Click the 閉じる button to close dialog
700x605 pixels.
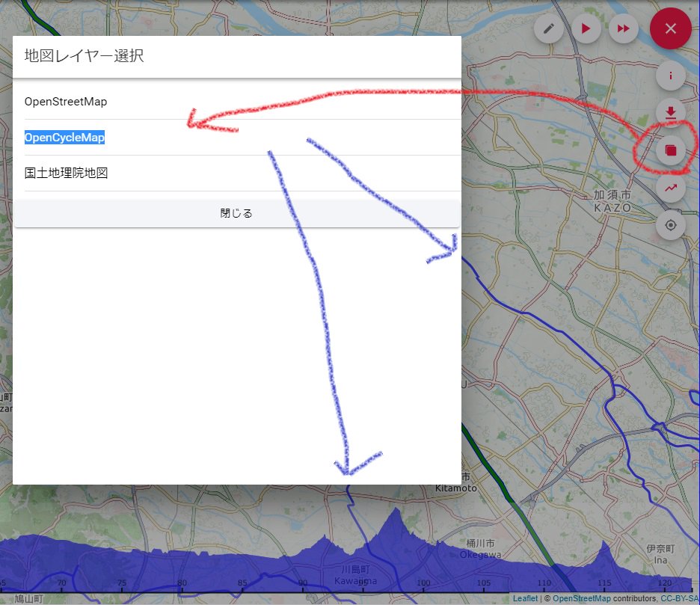pos(237,213)
